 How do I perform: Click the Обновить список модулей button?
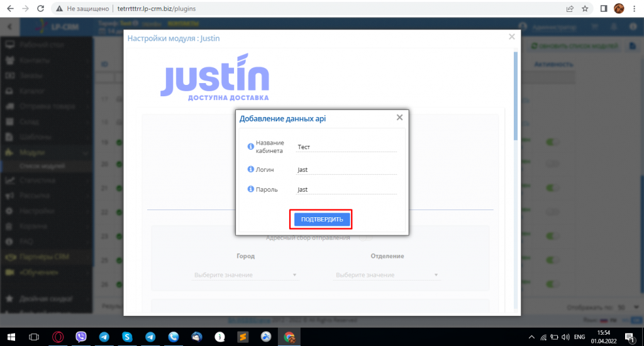tap(574, 46)
